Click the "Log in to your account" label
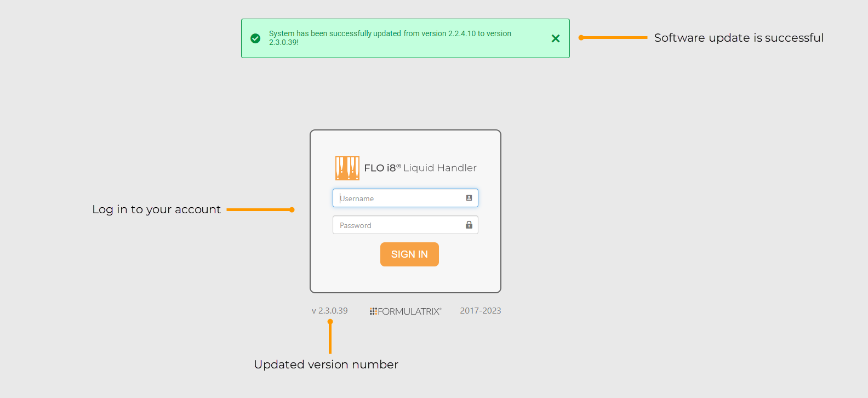868x398 pixels. [156, 209]
